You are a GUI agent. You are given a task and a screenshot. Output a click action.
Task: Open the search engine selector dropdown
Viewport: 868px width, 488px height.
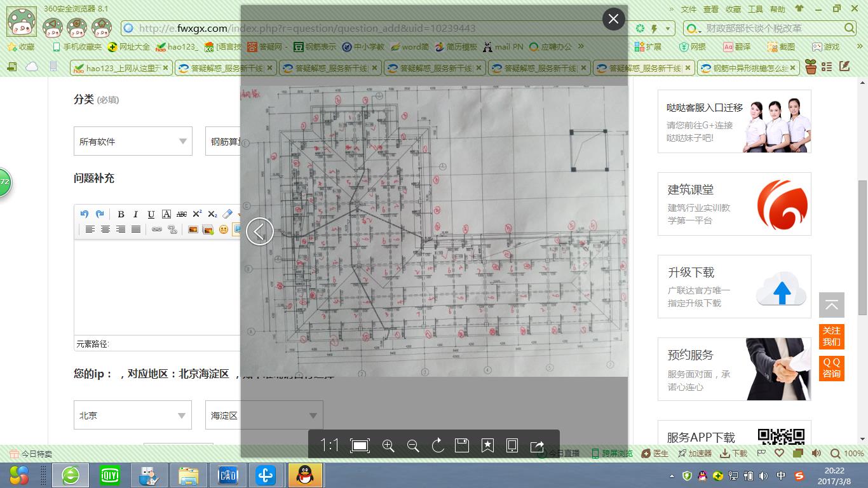693,29
